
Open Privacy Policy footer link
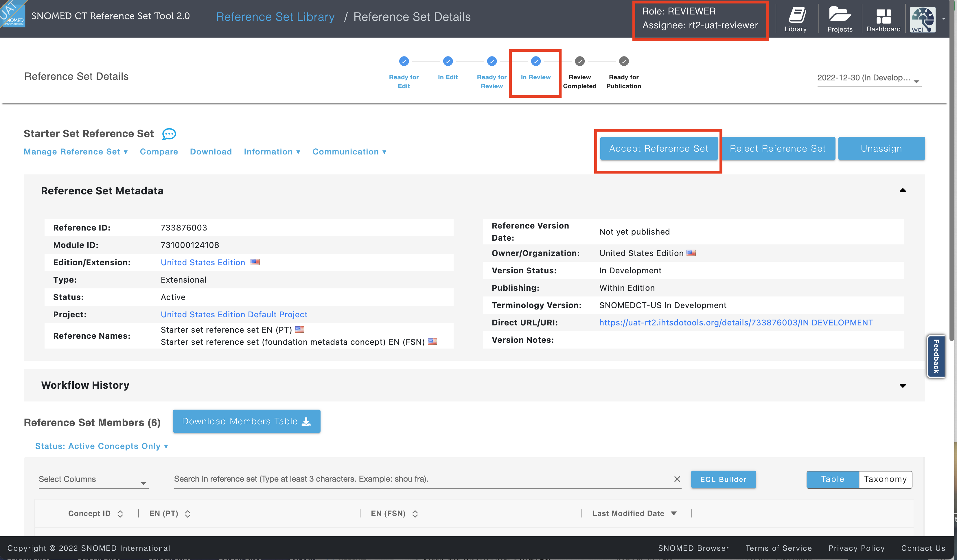[856, 548]
